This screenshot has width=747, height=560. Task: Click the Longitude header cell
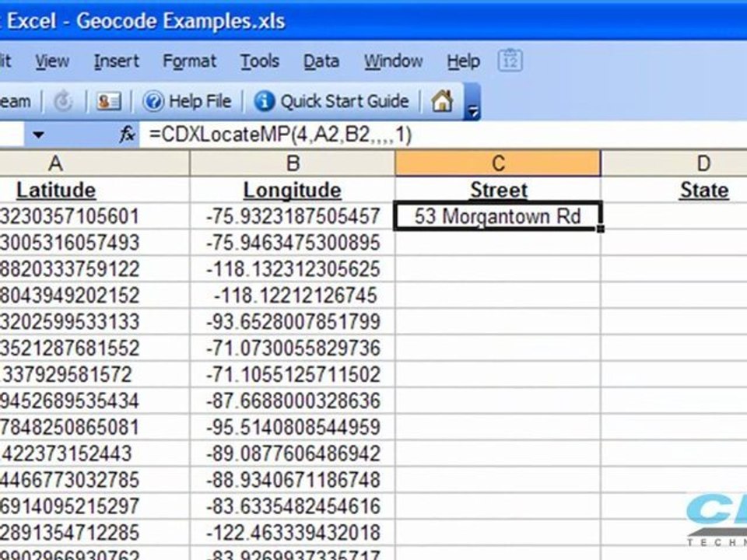coord(293,190)
